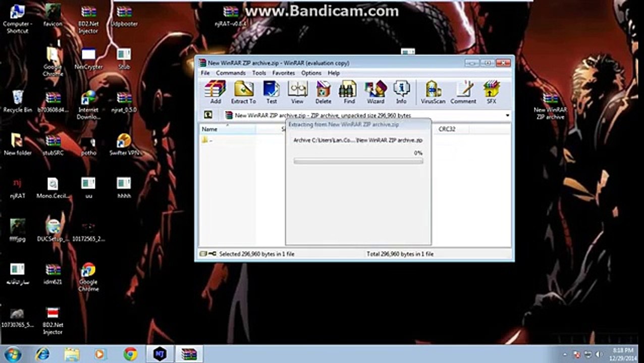This screenshot has height=363, width=644.
Task: Select the potho desktop icon
Action: [88, 144]
